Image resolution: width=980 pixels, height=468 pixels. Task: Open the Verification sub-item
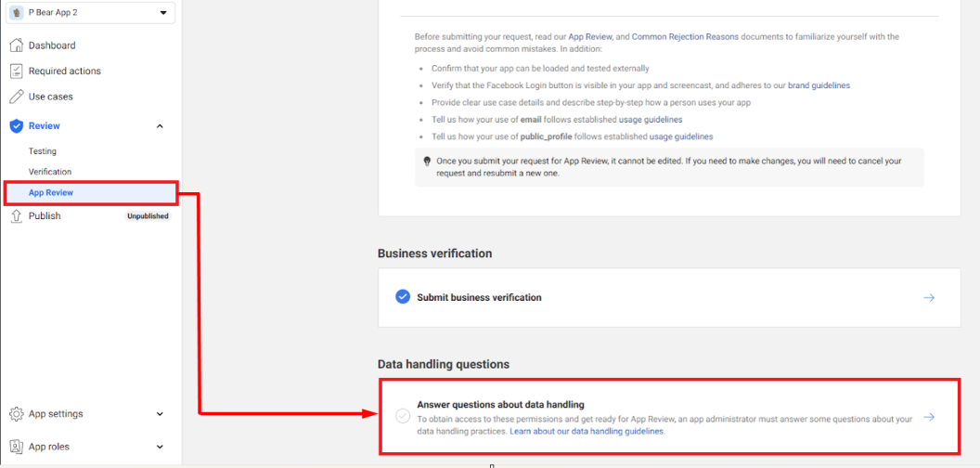coord(50,172)
